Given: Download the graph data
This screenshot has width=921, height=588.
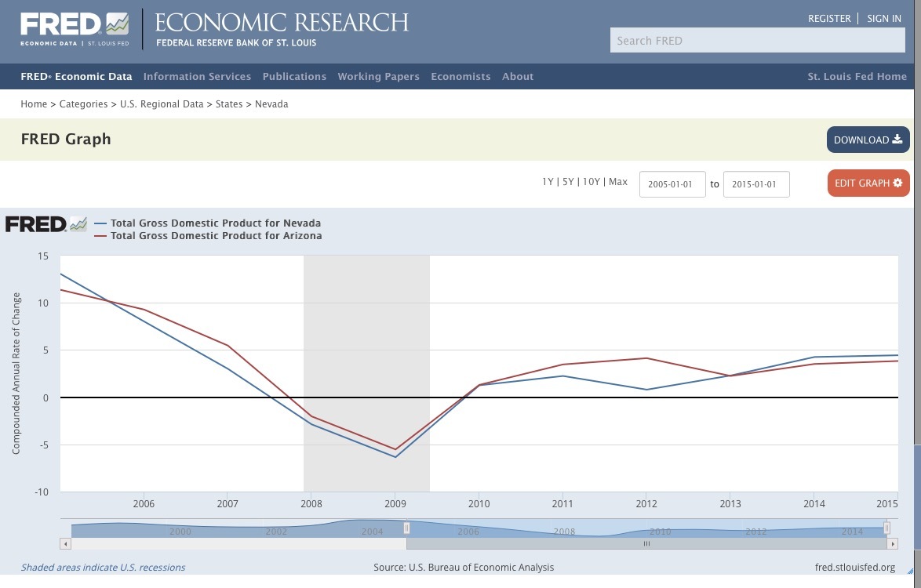Looking at the screenshot, I should [868, 140].
